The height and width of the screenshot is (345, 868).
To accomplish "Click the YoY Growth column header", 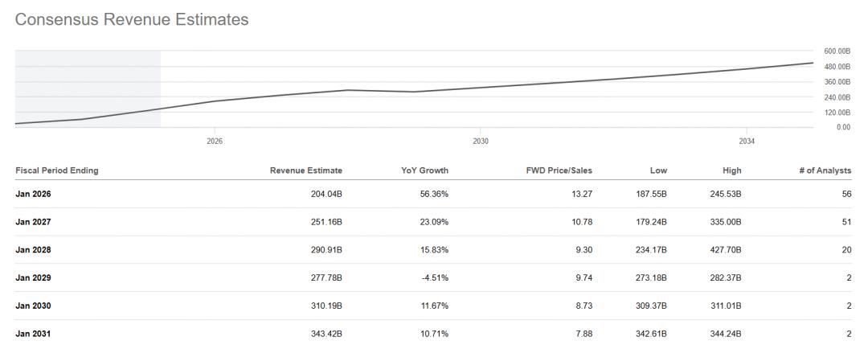I will (424, 170).
